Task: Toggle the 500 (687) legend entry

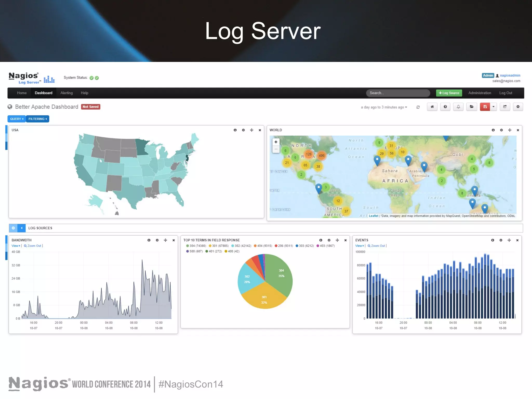Action: [195, 251]
